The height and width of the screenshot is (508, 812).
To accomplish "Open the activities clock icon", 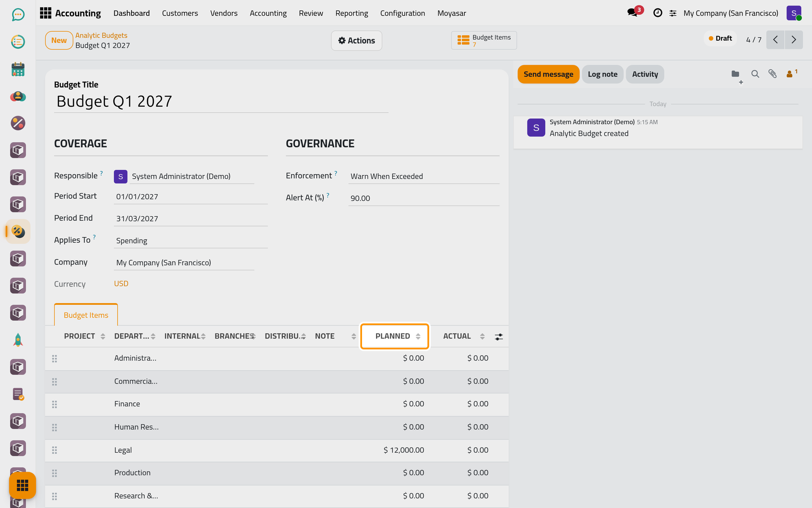I will click(658, 13).
